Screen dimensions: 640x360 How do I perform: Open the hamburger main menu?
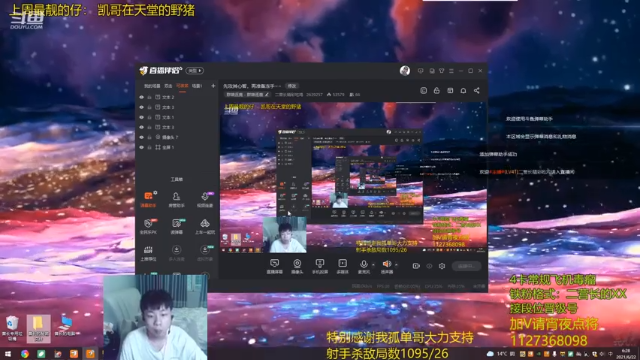[451, 71]
